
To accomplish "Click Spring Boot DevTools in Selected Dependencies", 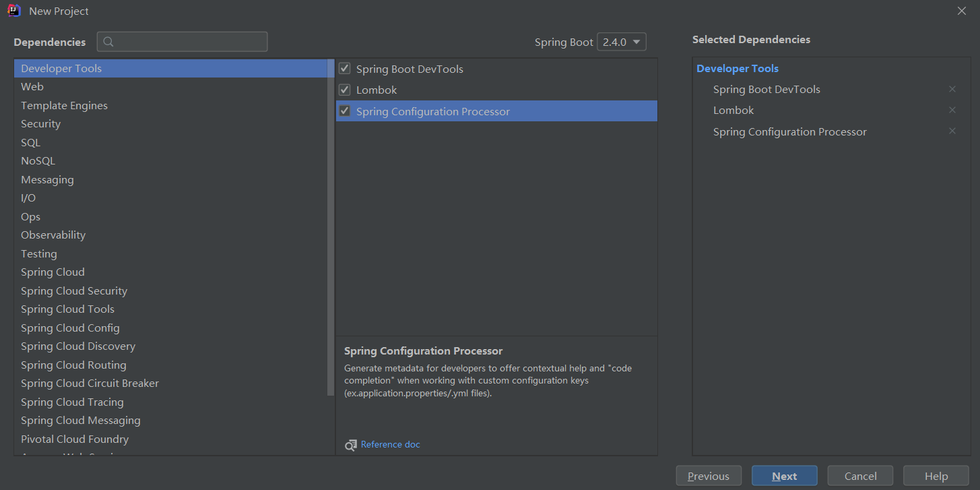I will click(x=766, y=89).
